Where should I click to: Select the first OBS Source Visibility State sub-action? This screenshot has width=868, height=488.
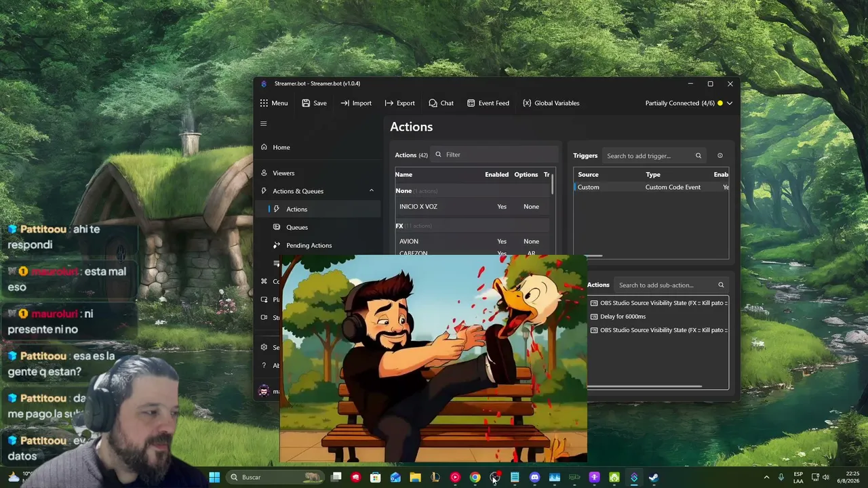(658, 303)
